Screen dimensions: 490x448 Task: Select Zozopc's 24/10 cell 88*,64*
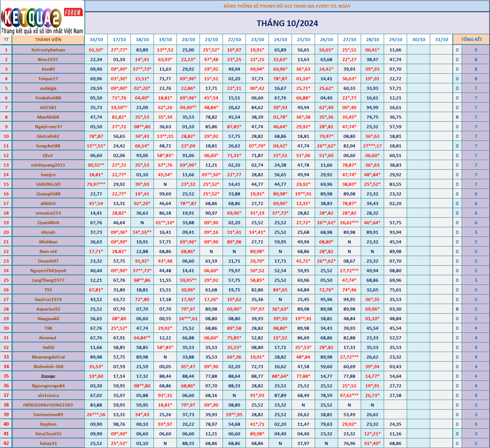coord(280,376)
